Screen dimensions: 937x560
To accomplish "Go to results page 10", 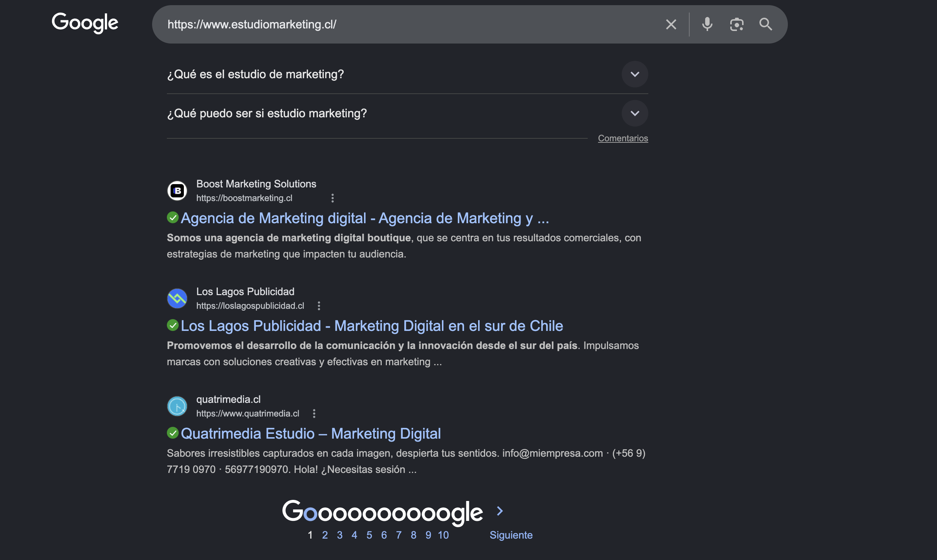I will pyautogui.click(x=443, y=535).
